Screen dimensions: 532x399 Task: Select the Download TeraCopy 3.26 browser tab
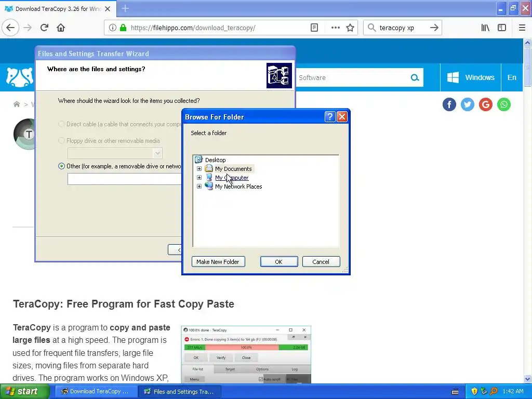[x=58, y=9]
